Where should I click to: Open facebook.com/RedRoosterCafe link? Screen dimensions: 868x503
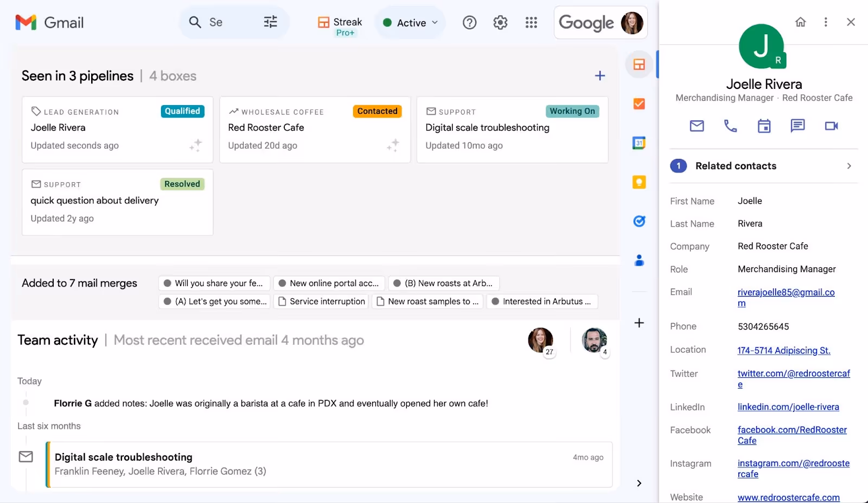[792, 435]
